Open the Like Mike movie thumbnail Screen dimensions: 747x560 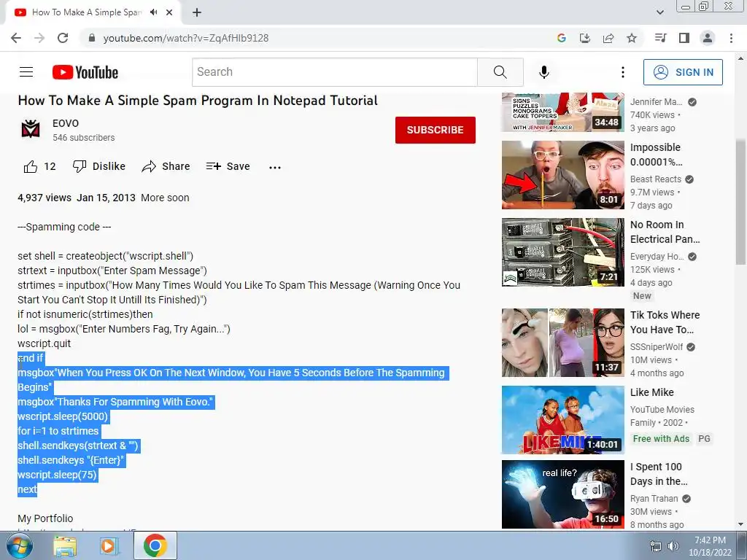point(562,420)
